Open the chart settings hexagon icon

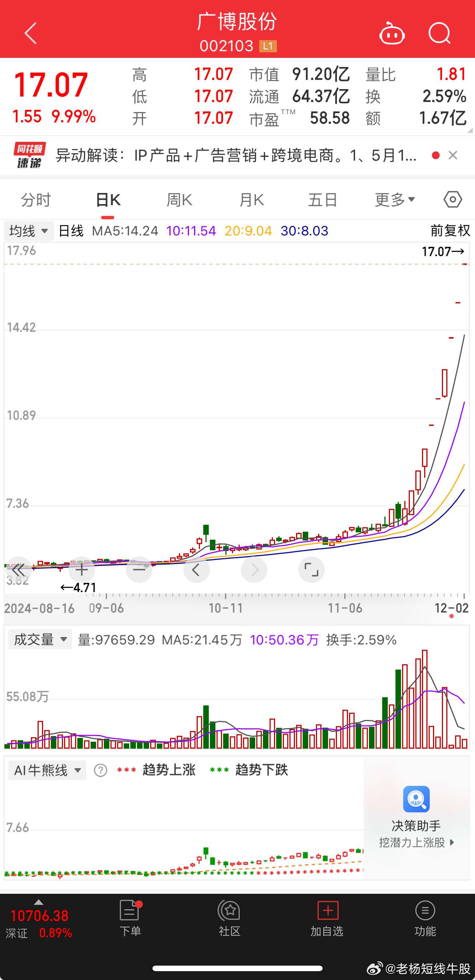pos(453,199)
